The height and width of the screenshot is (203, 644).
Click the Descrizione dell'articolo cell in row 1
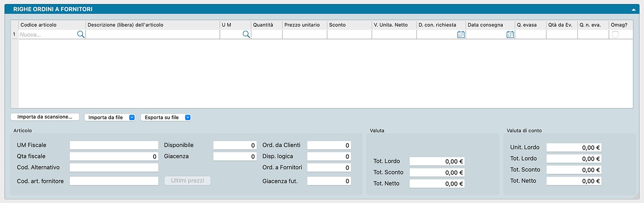point(152,34)
